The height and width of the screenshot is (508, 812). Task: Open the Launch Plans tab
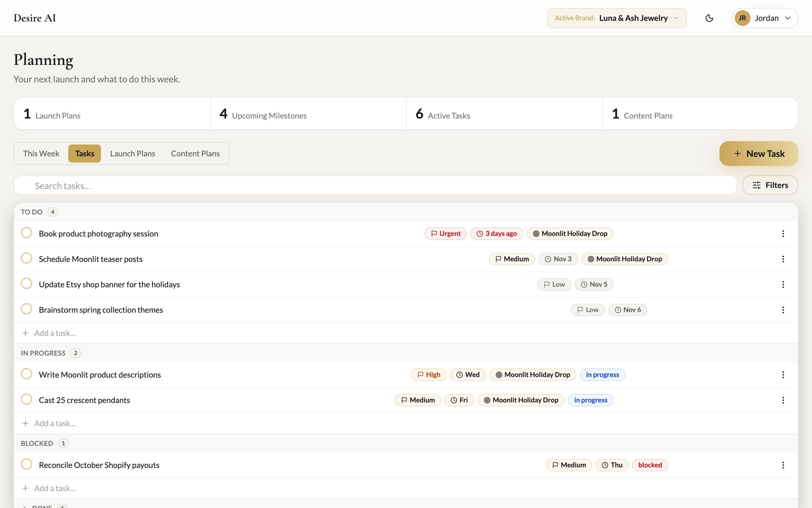pyautogui.click(x=133, y=154)
